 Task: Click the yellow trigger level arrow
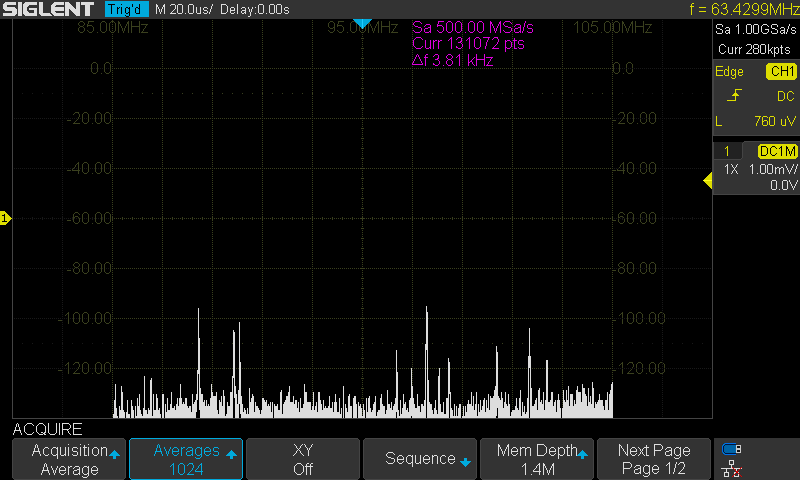pyautogui.click(x=708, y=180)
